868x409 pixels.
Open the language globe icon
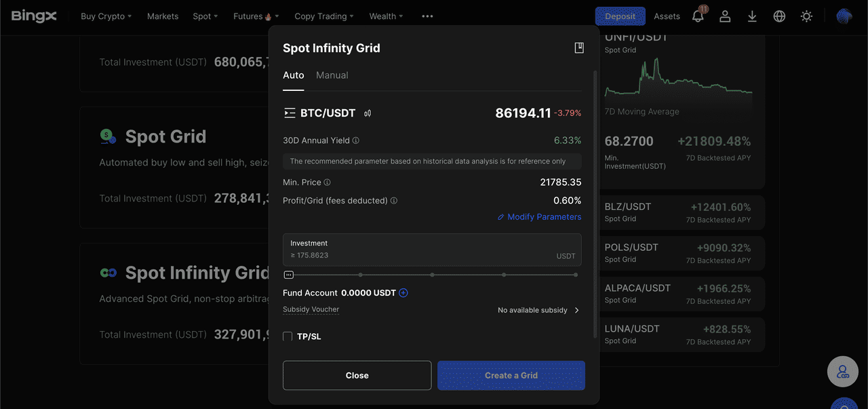(x=779, y=16)
